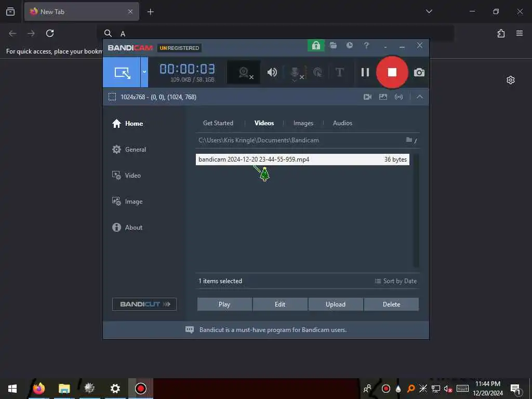Open the scheduled recording clock icon
This screenshot has height=399, width=532.
coord(350,45)
